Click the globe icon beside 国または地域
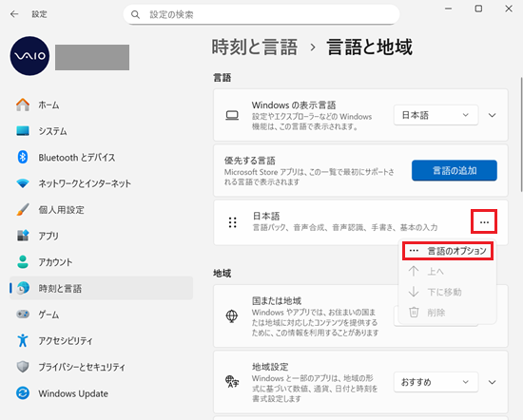523x420 pixels. point(232,315)
